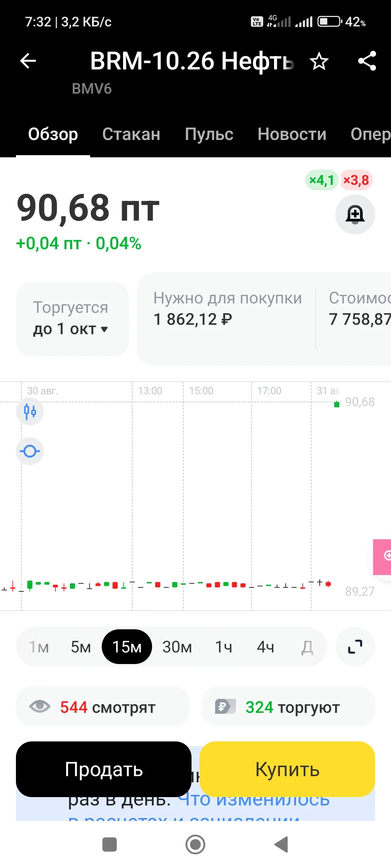Tap the +0,04 пт · 0,04% change
391x868 pixels.
(x=79, y=243)
